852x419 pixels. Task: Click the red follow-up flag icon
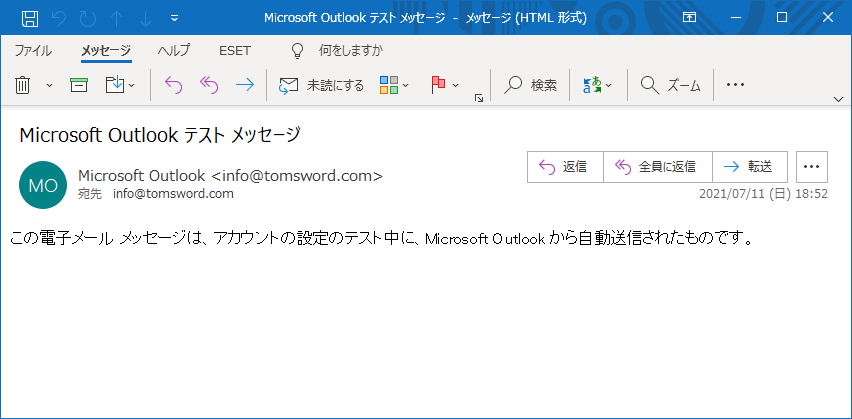[438, 85]
